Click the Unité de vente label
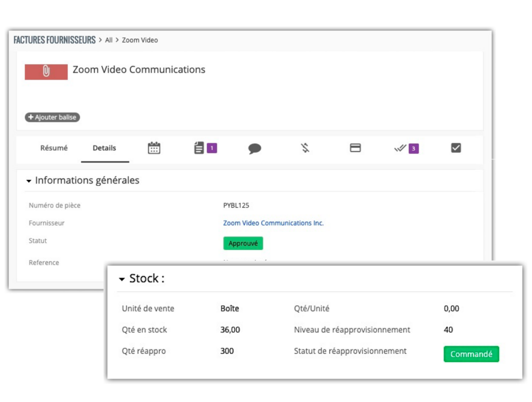Image resolution: width=532 pixels, height=402 pixels. pos(148,309)
